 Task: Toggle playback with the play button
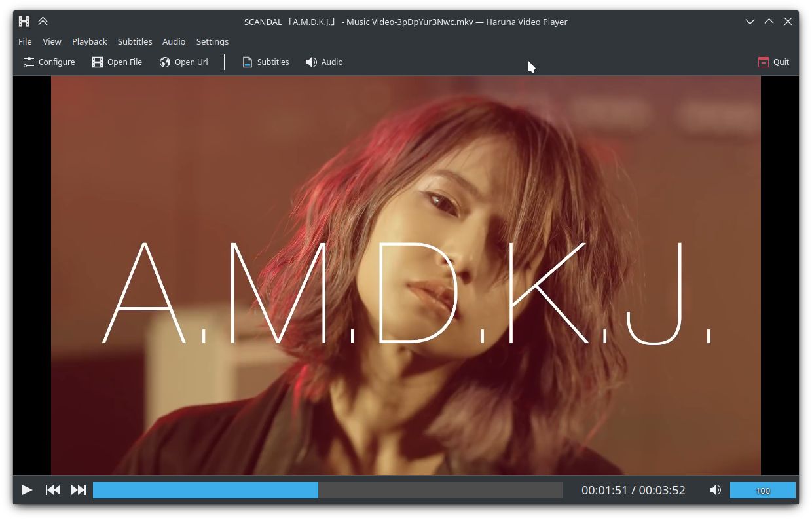coord(27,489)
